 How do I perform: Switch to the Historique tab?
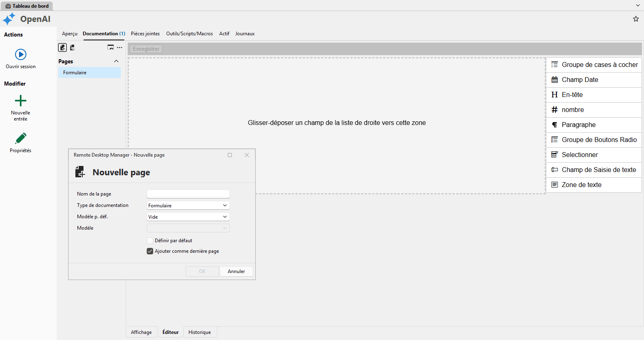[199, 332]
